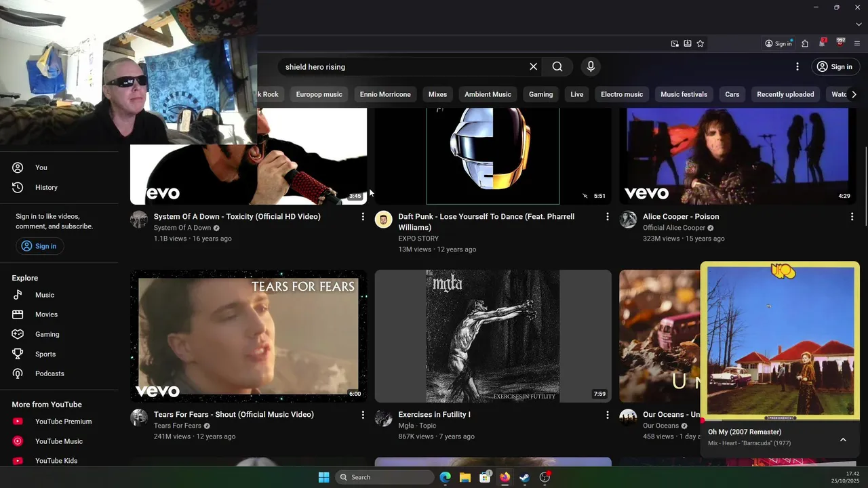Activate voice search microphone

591,66
